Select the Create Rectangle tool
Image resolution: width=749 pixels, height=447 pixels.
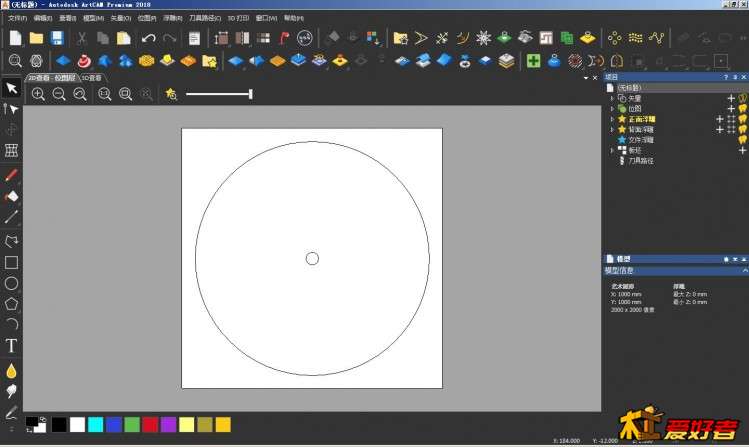click(12, 262)
